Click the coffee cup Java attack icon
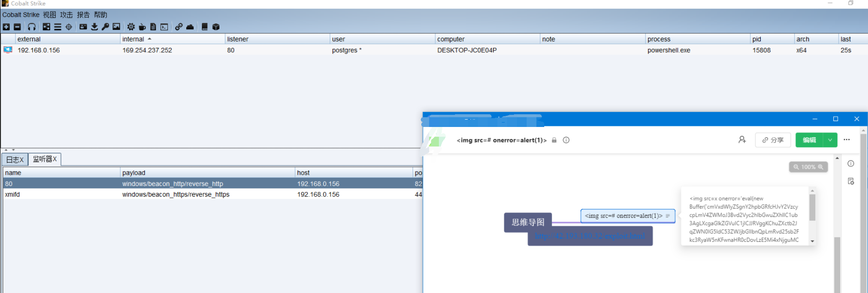The image size is (868, 293). 142,27
